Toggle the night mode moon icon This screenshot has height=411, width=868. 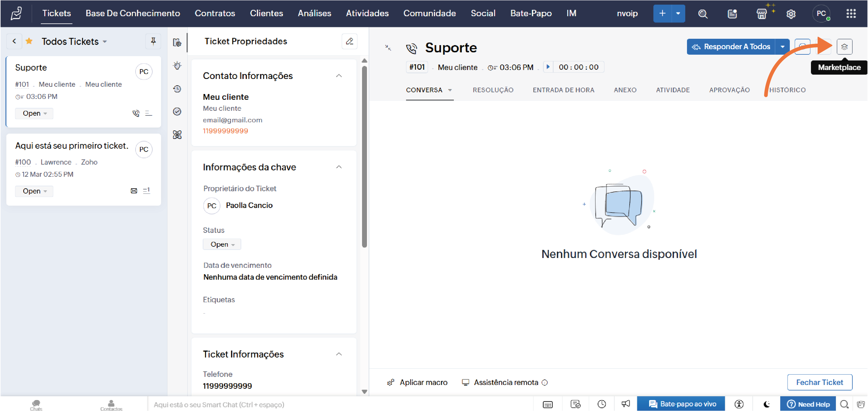(x=767, y=404)
